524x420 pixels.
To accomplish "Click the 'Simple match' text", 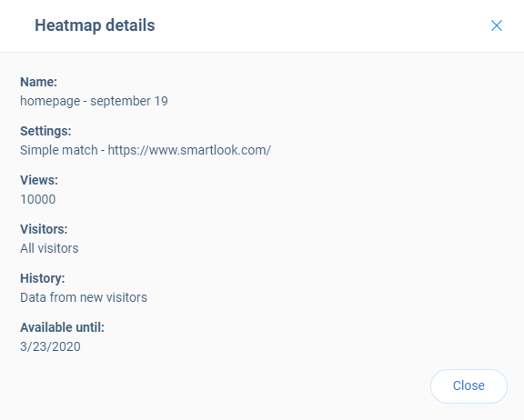I will [x=59, y=150].
